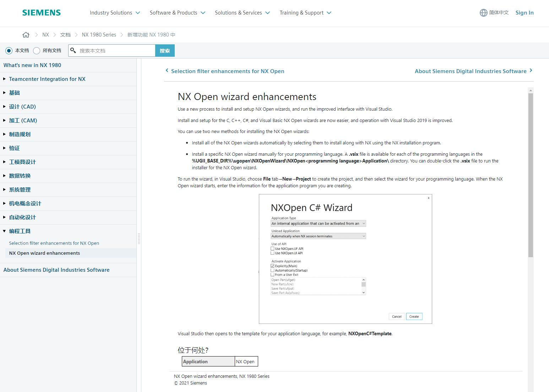Click the content scrollbar up arrow

point(531,90)
